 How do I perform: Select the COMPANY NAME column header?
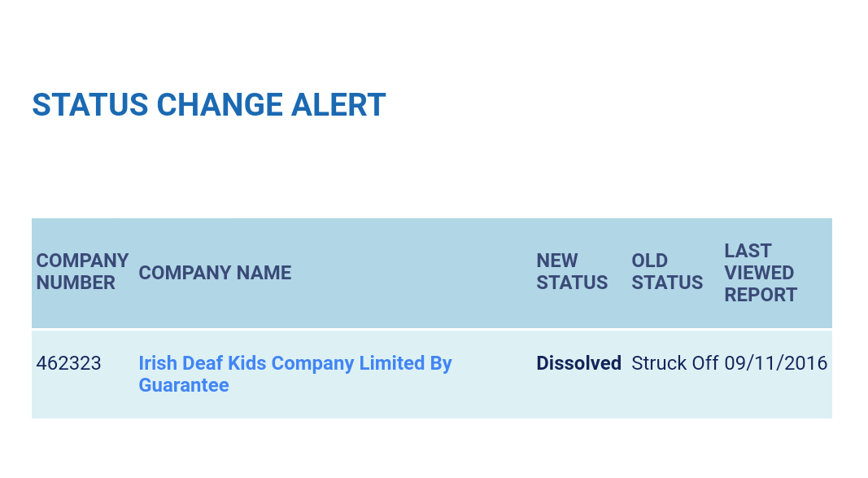[215, 273]
